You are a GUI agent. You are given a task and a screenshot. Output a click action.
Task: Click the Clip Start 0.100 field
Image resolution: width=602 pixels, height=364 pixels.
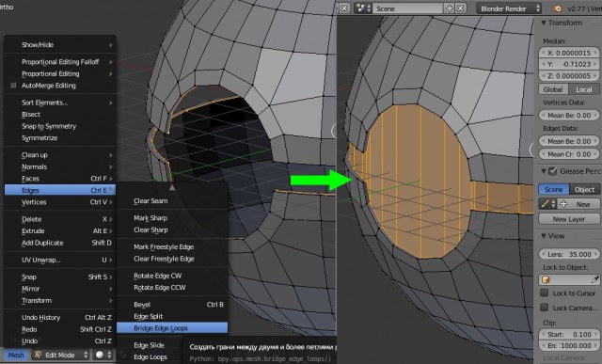[x=569, y=335]
